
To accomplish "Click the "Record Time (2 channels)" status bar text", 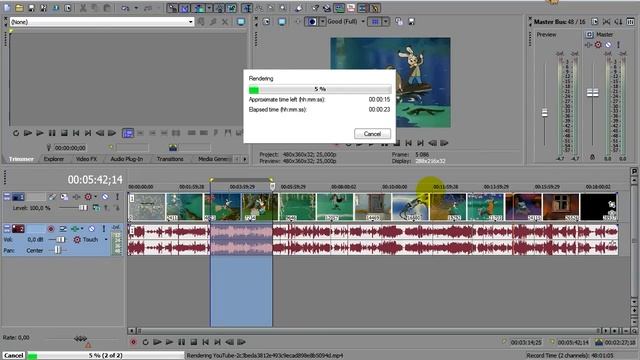I will coord(569,356).
